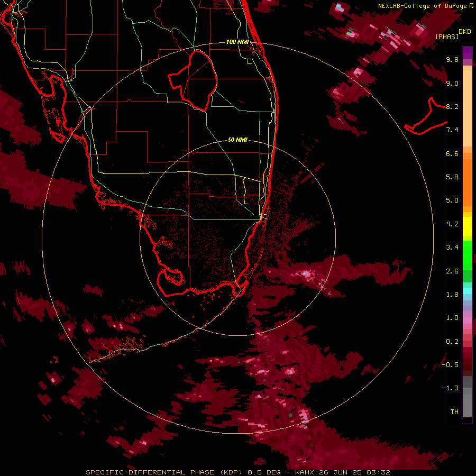The height and width of the screenshot is (476, 476).
Task: Click the 26 JUN 25 03:32 timestamp
Action: pyautogui.click(x=354, y=472)
